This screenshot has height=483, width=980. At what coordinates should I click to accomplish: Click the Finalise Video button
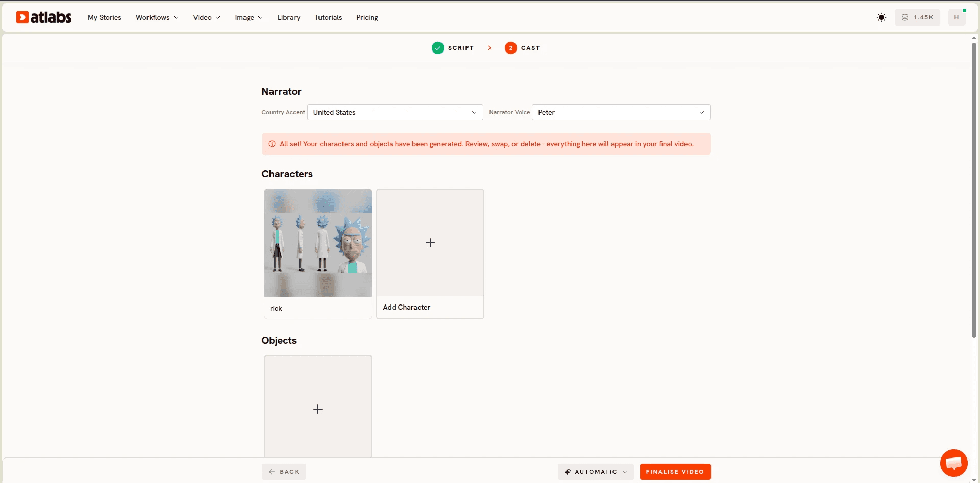click(x=675, y=472)
